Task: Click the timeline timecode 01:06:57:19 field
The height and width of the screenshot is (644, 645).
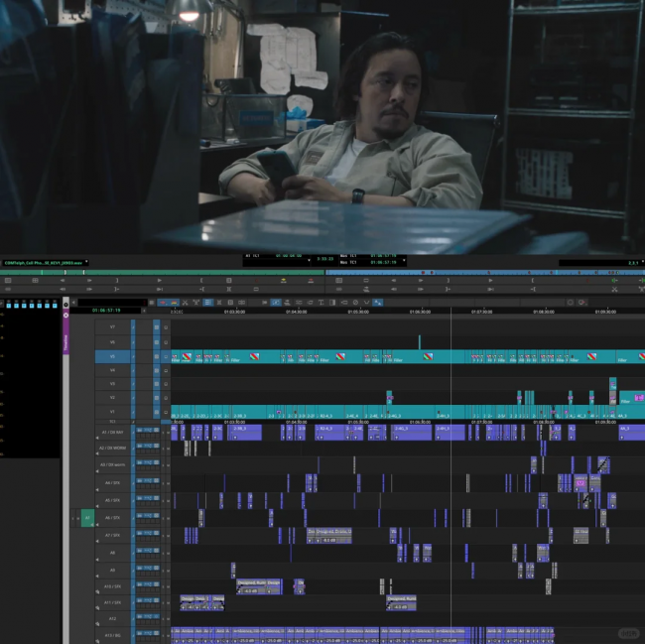Action: [x=106, y=311]
